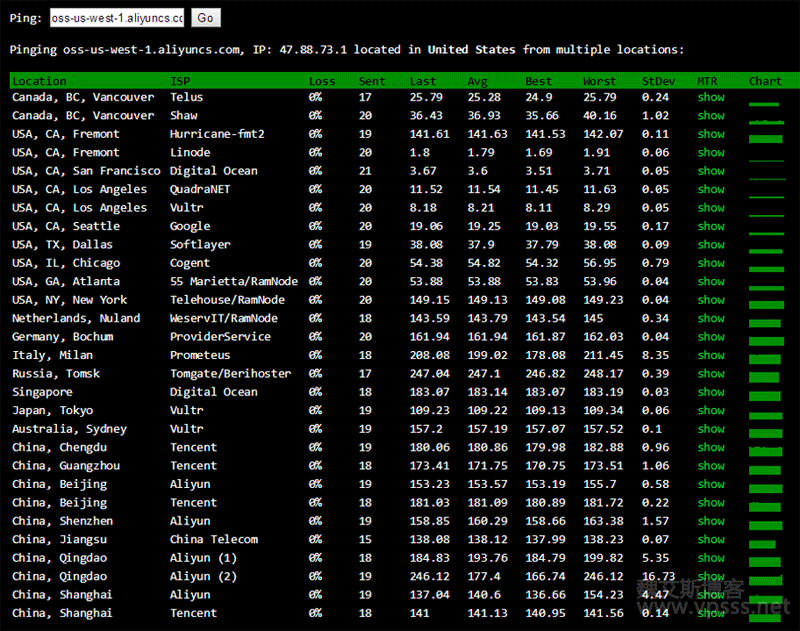800x631 pixels.
Task: Show MTR for Vancouver Telus row
Action: tap(711, 97)
